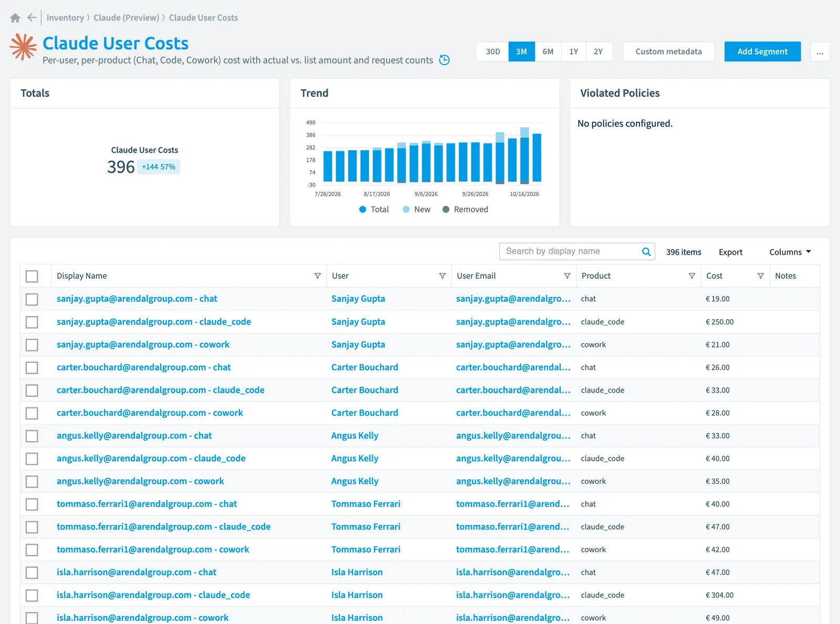Check the sanjay.gupta claude_code row checkbox

click(x=32, y=322)
